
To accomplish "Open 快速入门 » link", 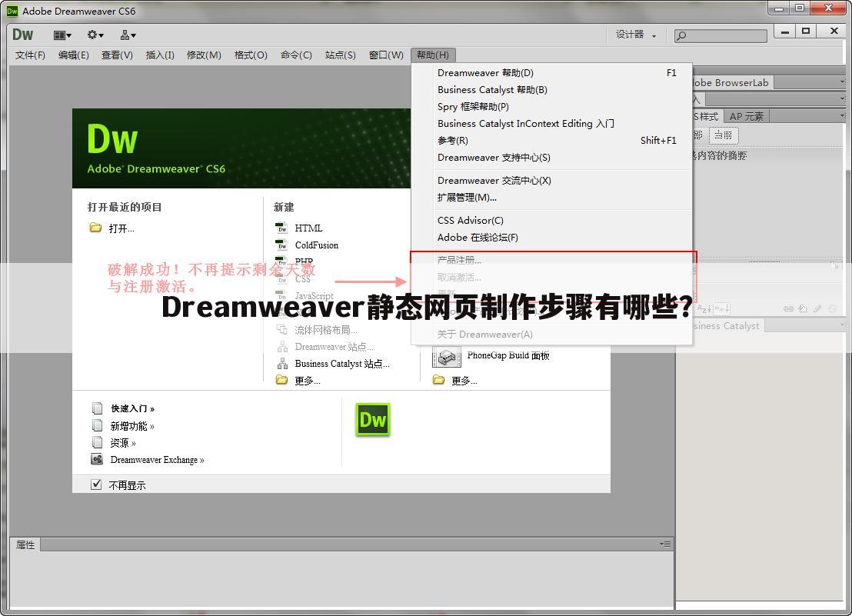I will [x=132, y=408].
